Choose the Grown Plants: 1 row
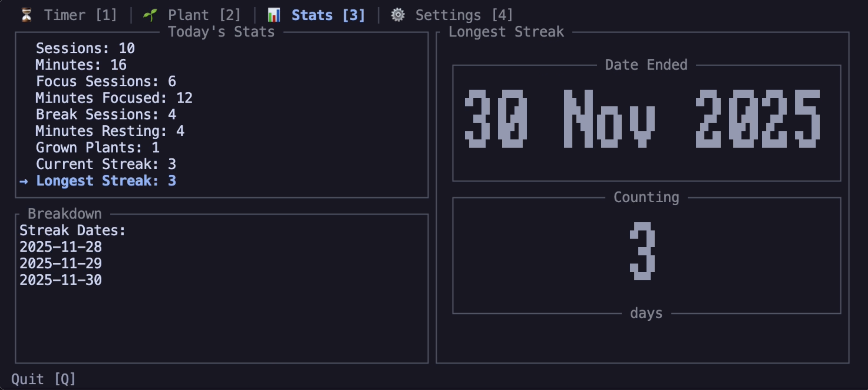Image resolution: width=868 pixels, height=390 pixels. tap(97, 148)
